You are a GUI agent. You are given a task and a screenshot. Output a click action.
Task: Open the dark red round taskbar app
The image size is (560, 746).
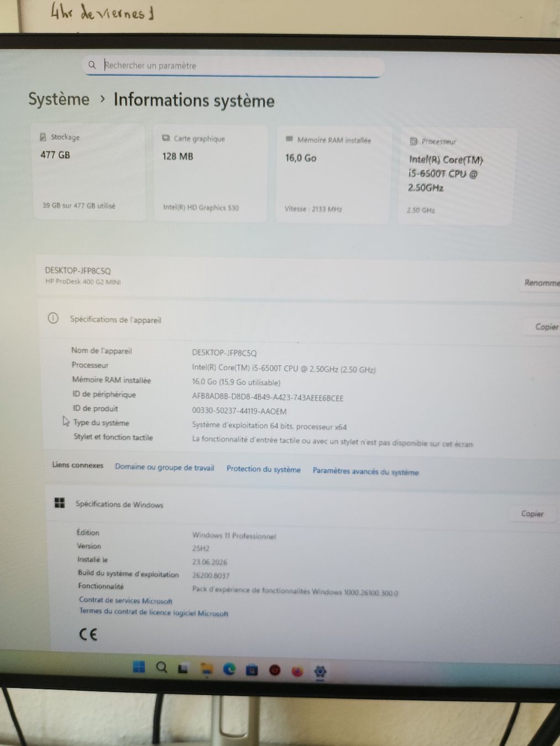pos(275,671)
